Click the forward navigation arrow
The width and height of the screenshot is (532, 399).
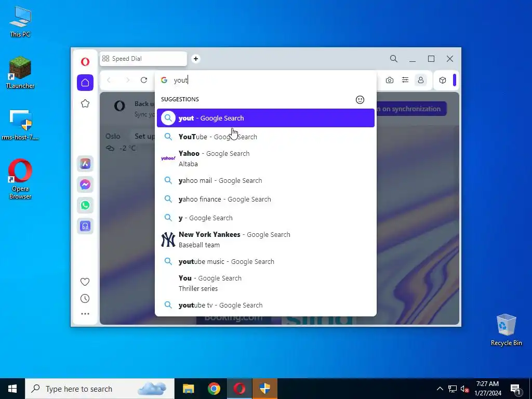[x=128, y=80]
